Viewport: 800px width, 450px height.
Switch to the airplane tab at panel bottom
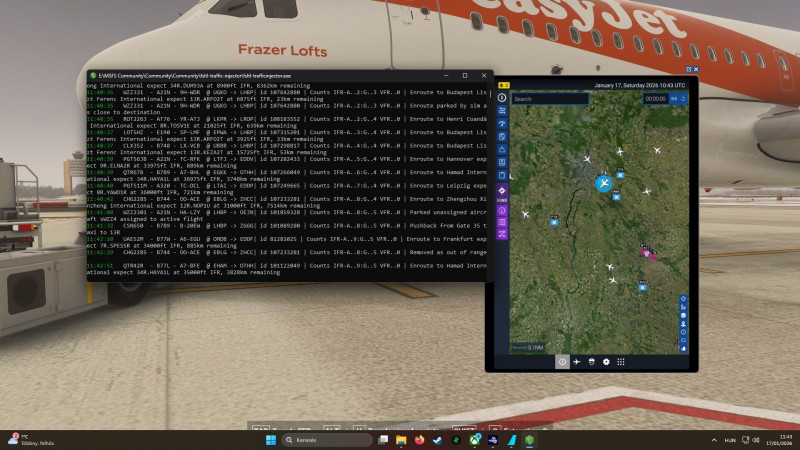point(577,362)
